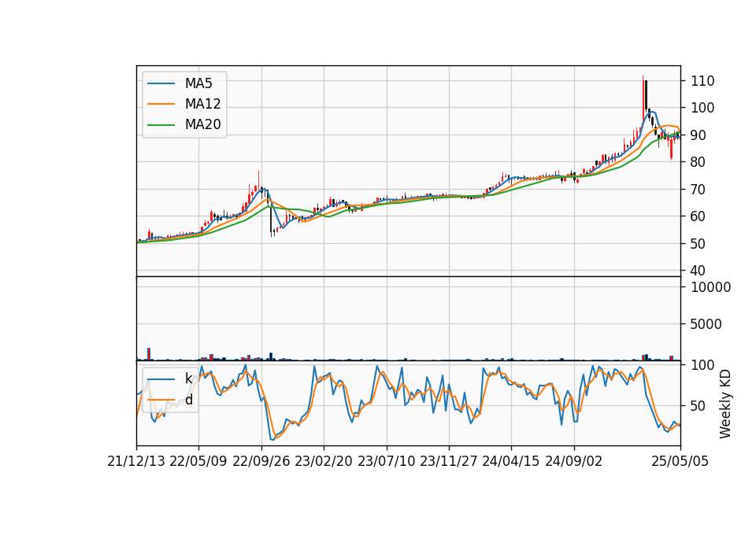The image size is (756, 543).
Task: Click the d legend label in KD panel
Action: 189,400
